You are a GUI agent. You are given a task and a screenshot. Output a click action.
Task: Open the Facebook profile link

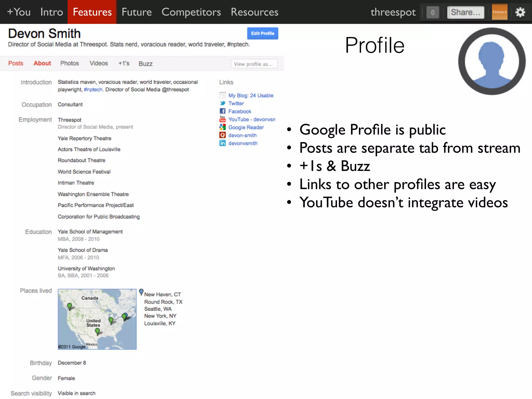pos(240,111)
